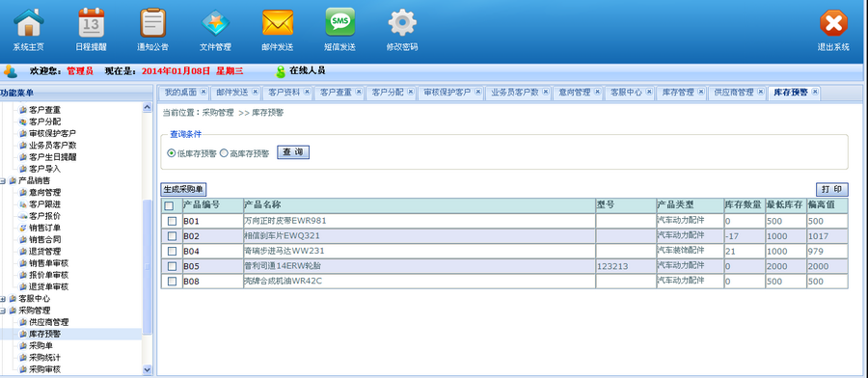Click the product name 万向正时皮带EWR981

click(285, 221)
